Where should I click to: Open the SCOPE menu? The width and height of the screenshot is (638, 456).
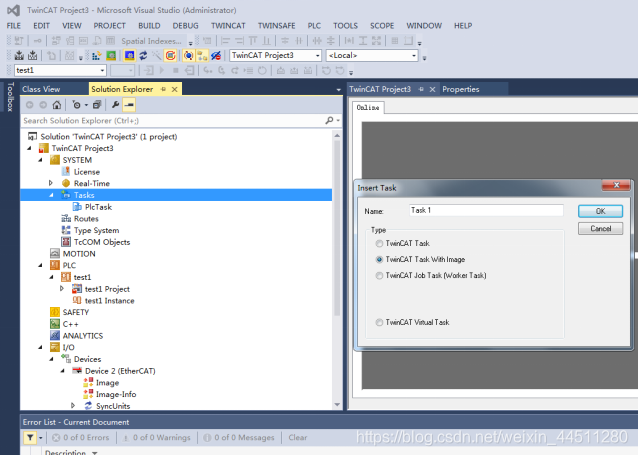tap(382, 26)
